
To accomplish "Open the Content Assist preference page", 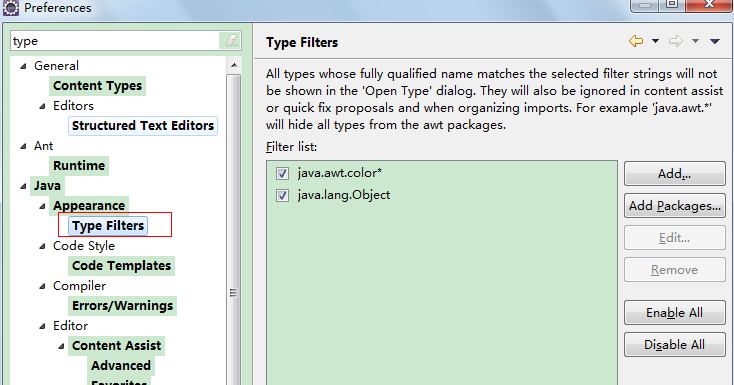I will [x=117, y=346].
